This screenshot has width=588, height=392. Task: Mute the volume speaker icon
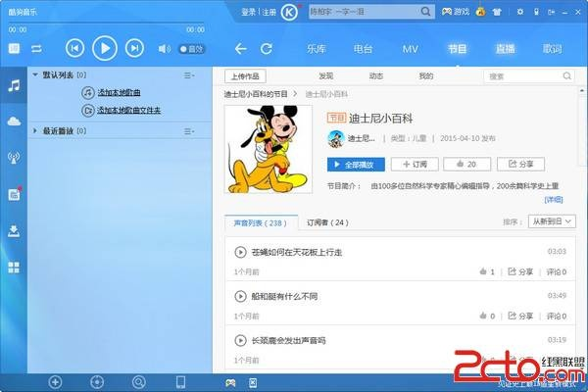[x=164, y=49]
